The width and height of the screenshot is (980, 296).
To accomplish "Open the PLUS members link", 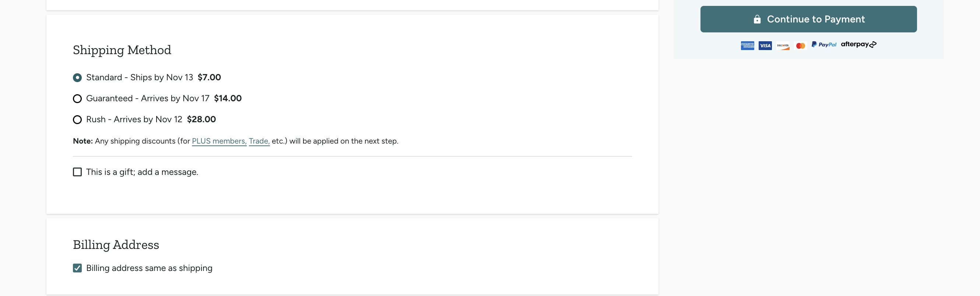I will 219,141.
